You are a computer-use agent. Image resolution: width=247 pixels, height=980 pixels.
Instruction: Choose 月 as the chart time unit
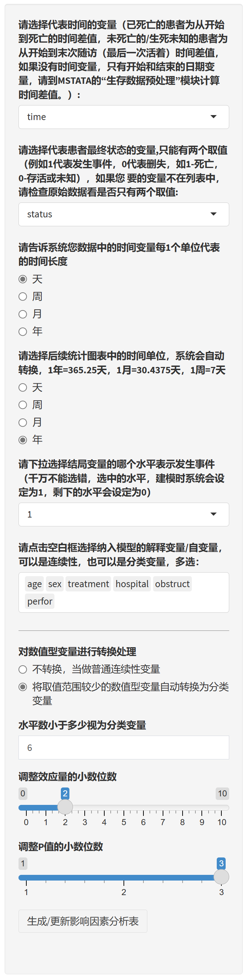click(x=23, y=422)
